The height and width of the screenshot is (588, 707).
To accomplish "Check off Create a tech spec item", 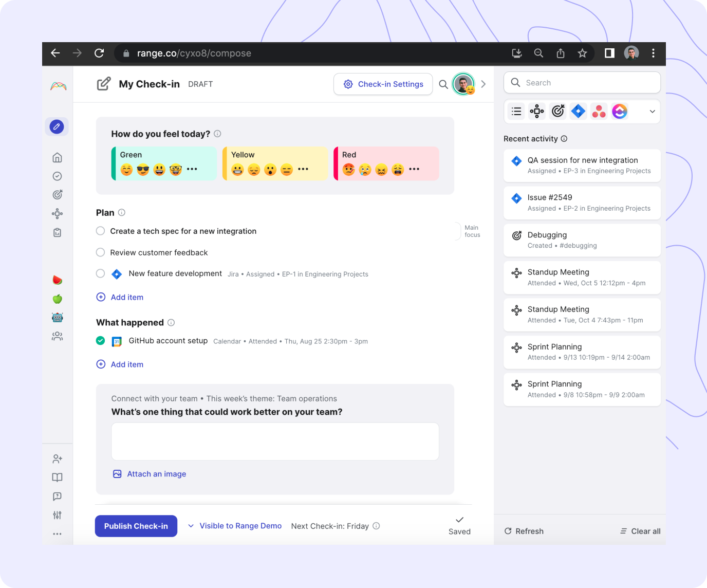I will coord(101,231).
